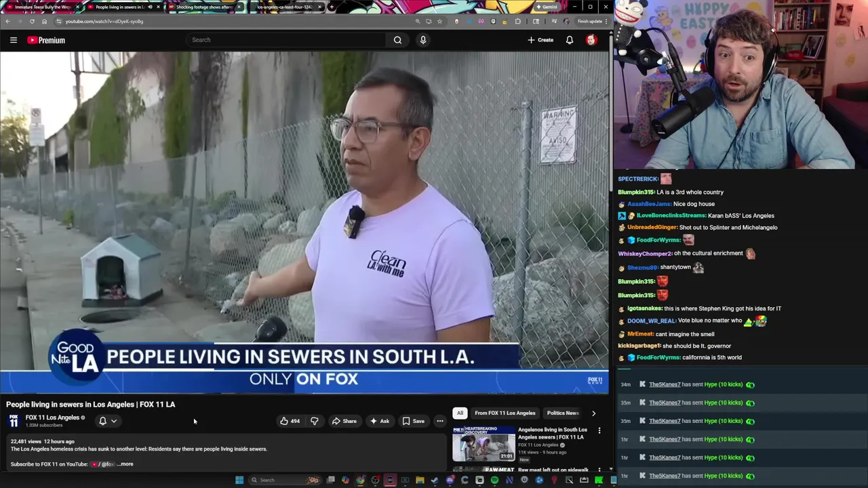
Task: Open browser extensions puzzle icon
Action: pyautogui.click(x=518, y=21)
